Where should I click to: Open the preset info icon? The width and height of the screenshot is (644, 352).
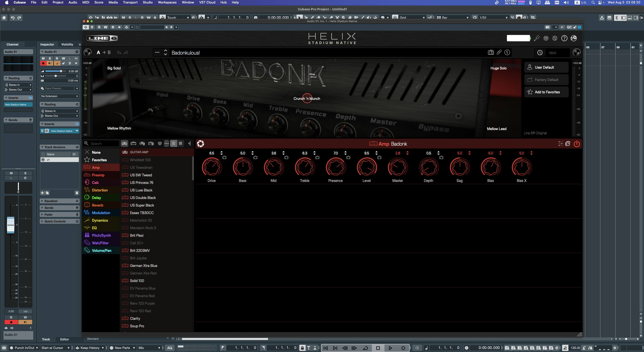[507, 52]
